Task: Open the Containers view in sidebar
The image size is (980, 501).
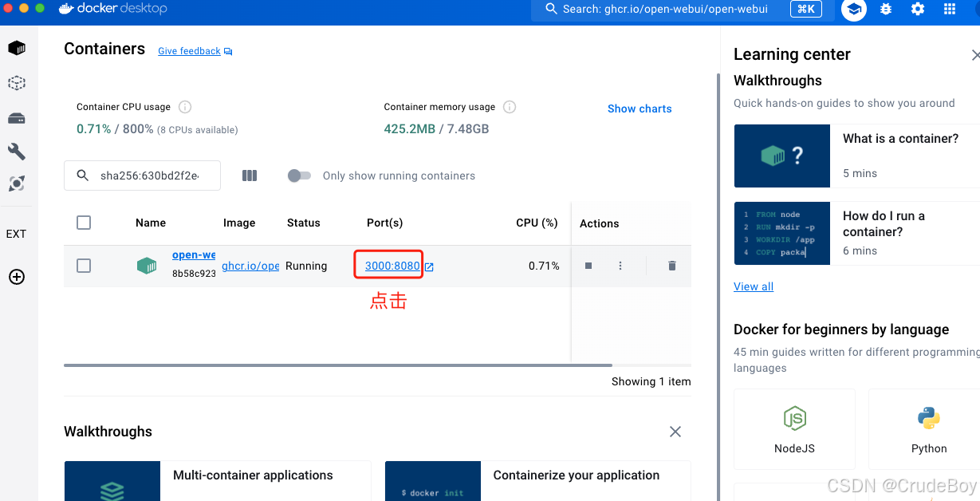Action: click(x=17, y=48)
